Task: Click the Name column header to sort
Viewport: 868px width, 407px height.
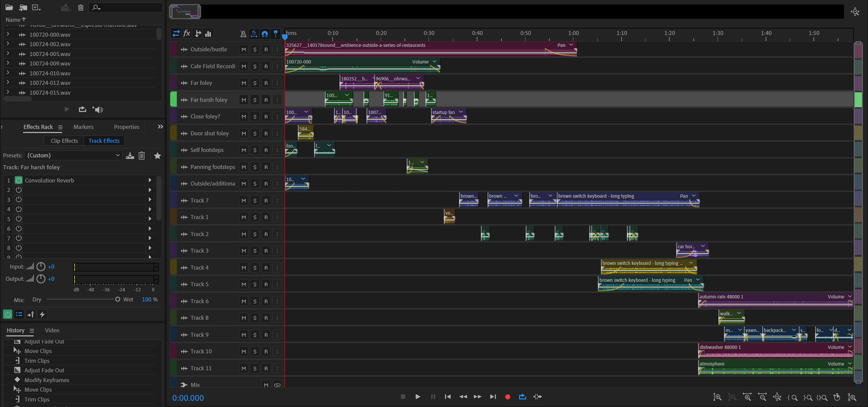Action: coord(16,20)
